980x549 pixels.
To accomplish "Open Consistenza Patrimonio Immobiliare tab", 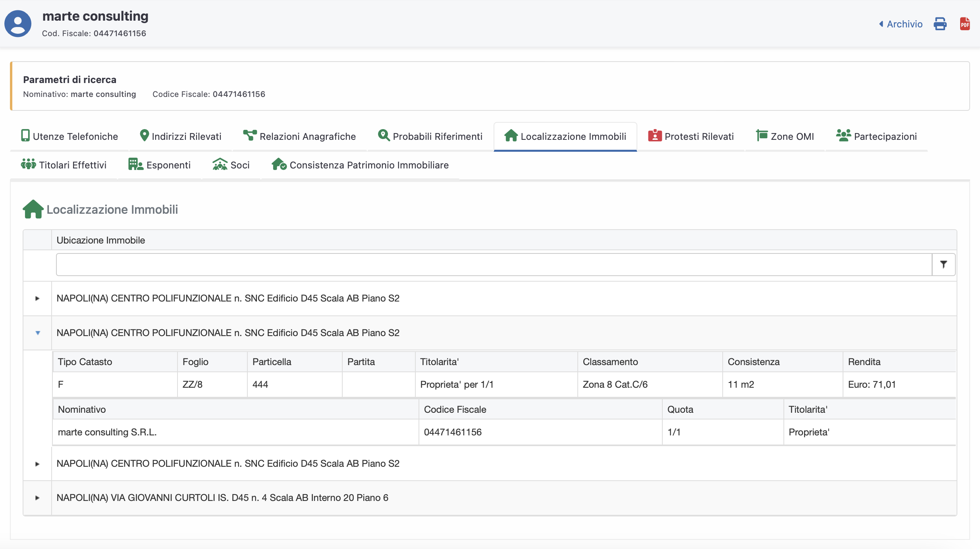I will click(360, 165).
